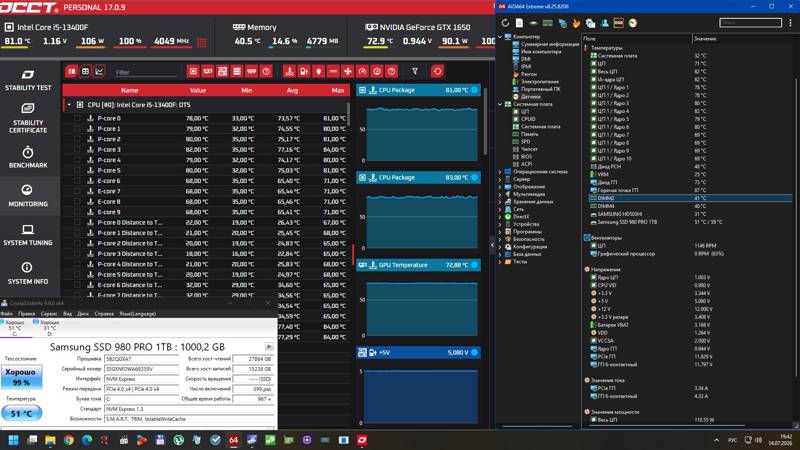800x450 pixels.
Task: Open the Stability Certificate section
Action: (x=28, y=118)
